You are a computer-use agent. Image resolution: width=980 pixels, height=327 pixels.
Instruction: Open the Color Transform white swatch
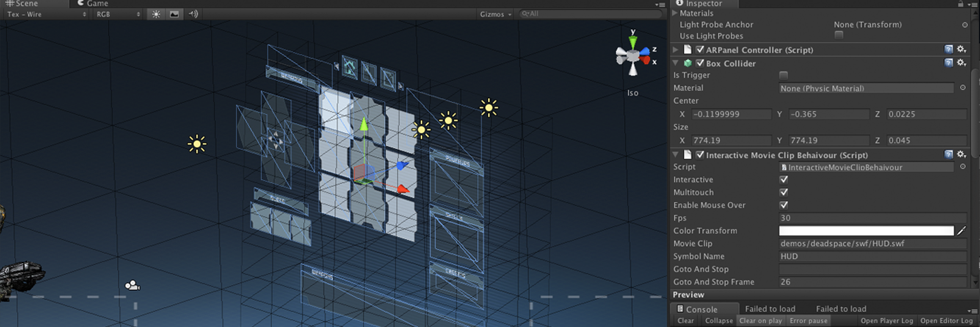pyautogui.click(x=866, y=231)
